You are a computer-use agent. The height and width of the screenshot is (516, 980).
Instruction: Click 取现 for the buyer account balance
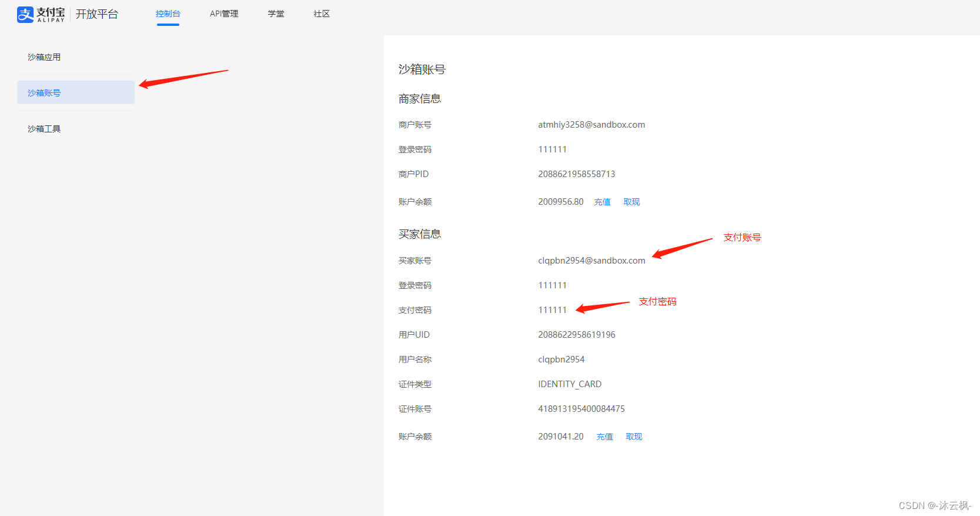(634, 437)
